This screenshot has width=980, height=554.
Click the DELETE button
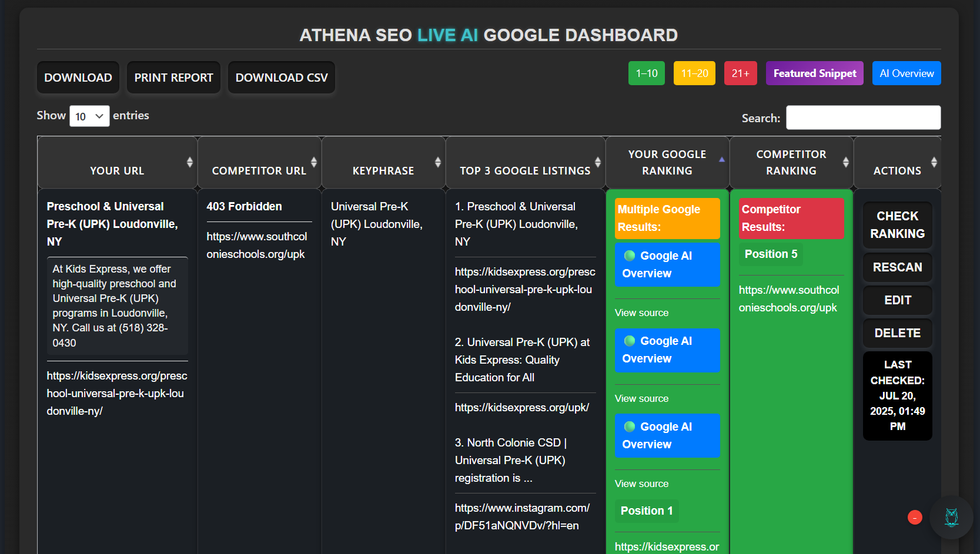pyautogui.click(x=897, y=333)
